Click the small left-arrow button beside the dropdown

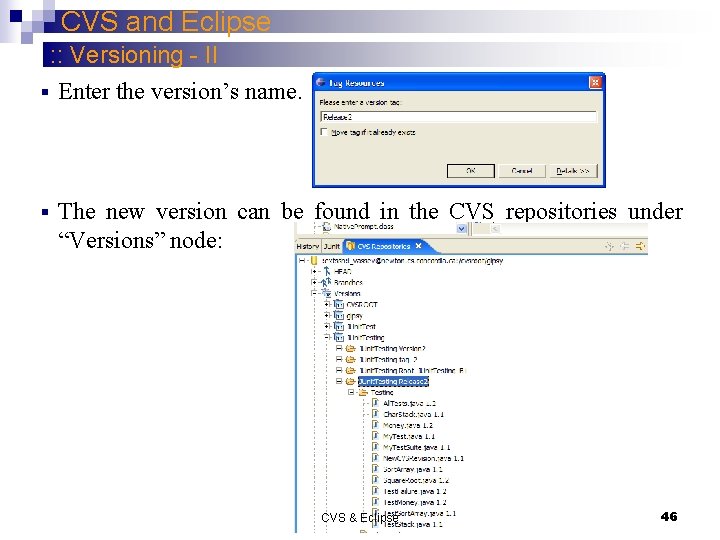pyautogui.click(x=495, y=229)
